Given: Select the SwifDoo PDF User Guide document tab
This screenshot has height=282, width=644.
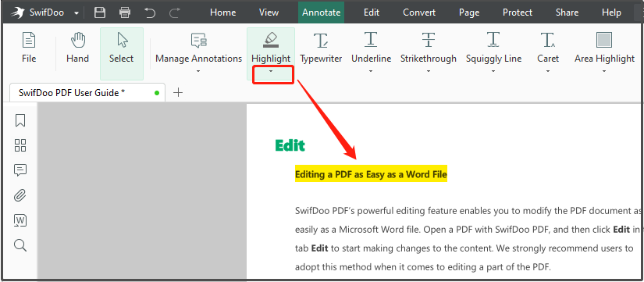Looking at the screenshot, I should point(87,93).
